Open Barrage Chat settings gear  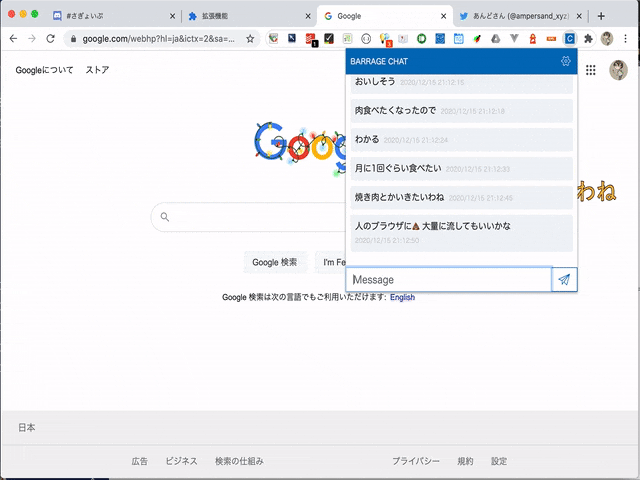(x=565, y=61)
